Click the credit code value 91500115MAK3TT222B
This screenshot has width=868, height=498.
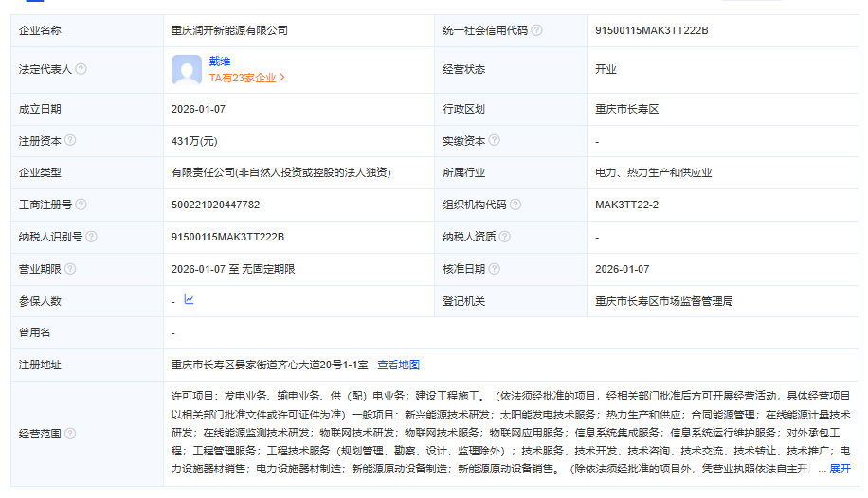pos(651,30)
